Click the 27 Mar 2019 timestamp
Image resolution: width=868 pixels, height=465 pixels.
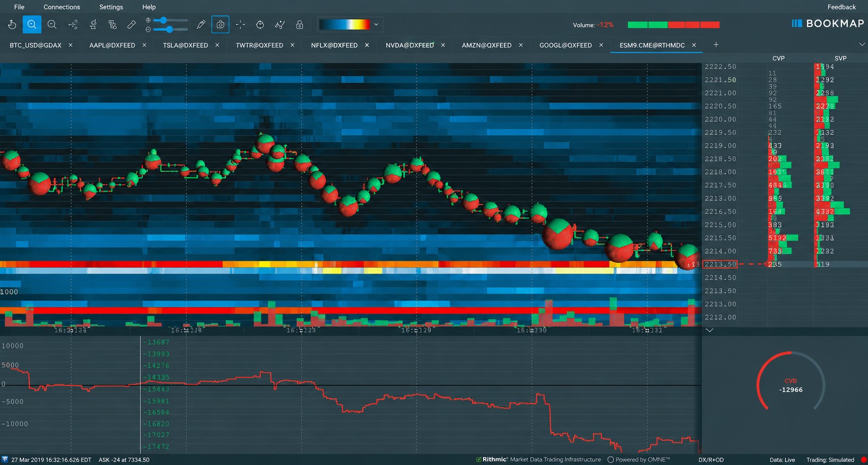pos(51,460)
